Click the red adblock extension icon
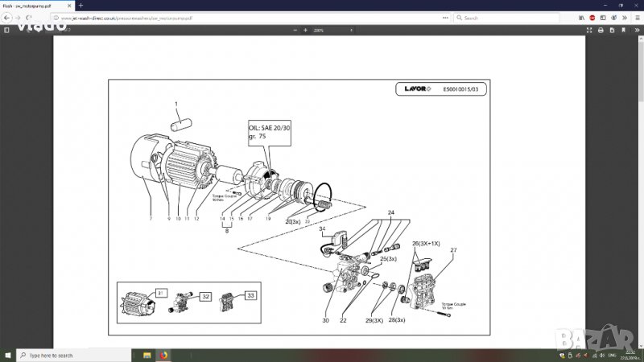This screenshot has width=644, height=362. 592,17
